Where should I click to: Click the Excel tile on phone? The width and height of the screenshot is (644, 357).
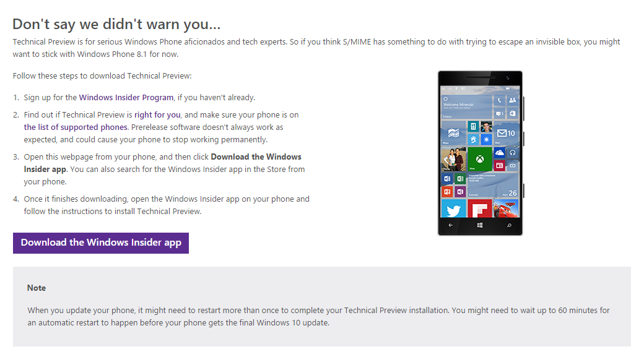460,178
